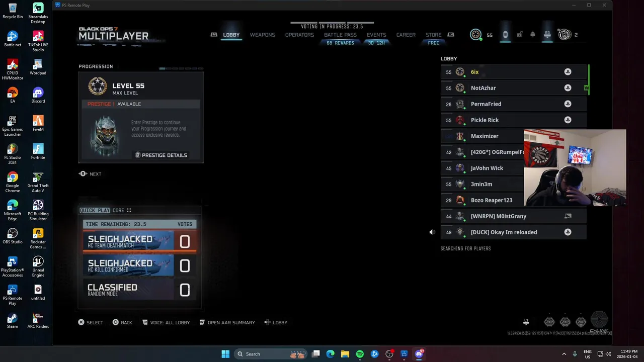Click the webcam overlay thumbnail
644x362 pixels.
pos(575,168)
